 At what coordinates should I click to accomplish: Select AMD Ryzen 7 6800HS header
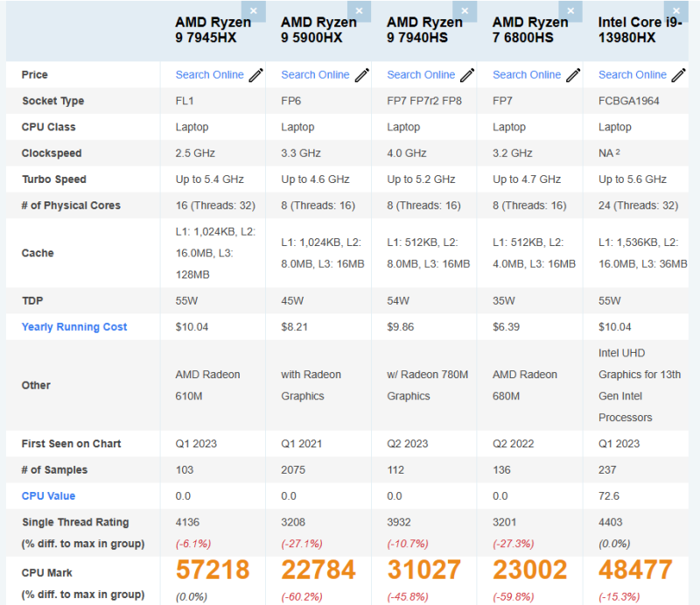point(530,30)
